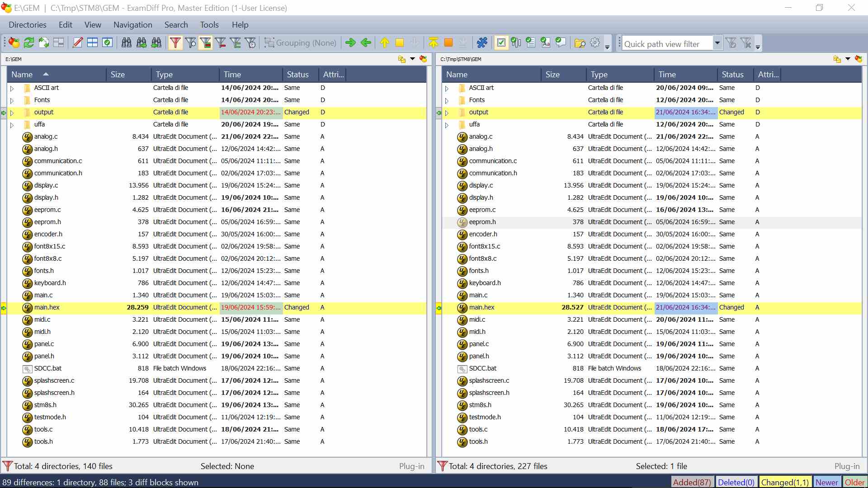
Task: Expand uffa folder in right pane
Action: click(x=447, y=125)
